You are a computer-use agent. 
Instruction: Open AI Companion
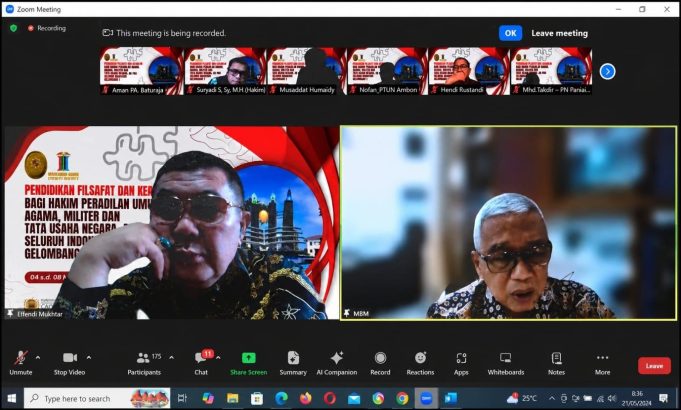coord(337,363)
